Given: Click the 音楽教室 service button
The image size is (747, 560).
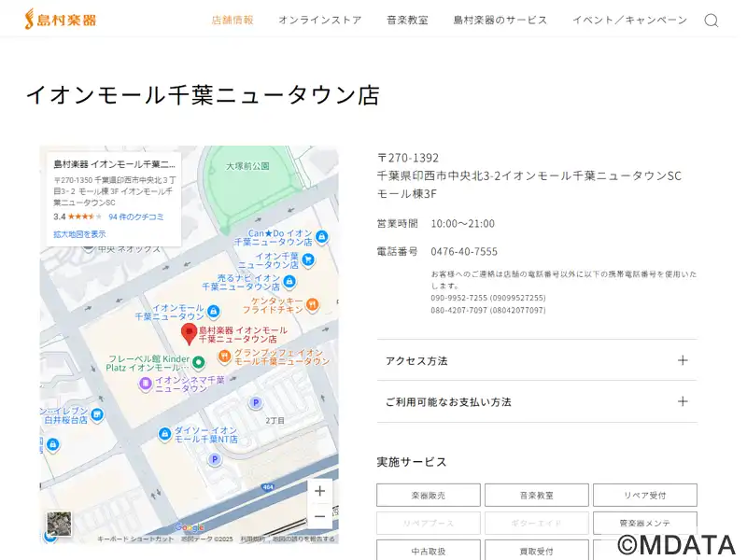Looking at the screenshot, I should pos(536,496).
